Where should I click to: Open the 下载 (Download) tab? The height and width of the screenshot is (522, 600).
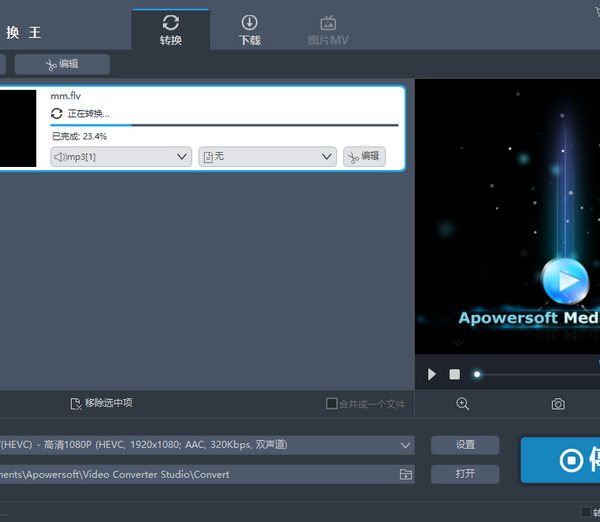(249, 29)
